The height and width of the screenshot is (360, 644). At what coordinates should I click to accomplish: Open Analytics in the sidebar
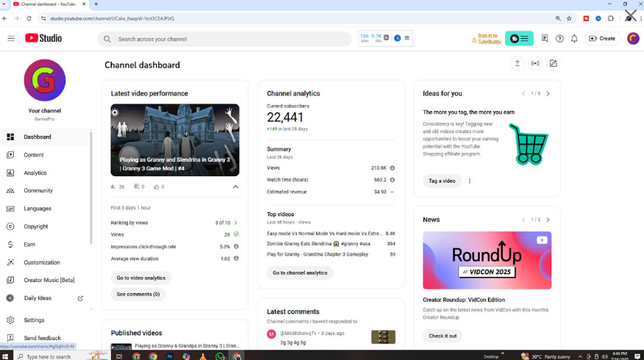coord(35,173)
